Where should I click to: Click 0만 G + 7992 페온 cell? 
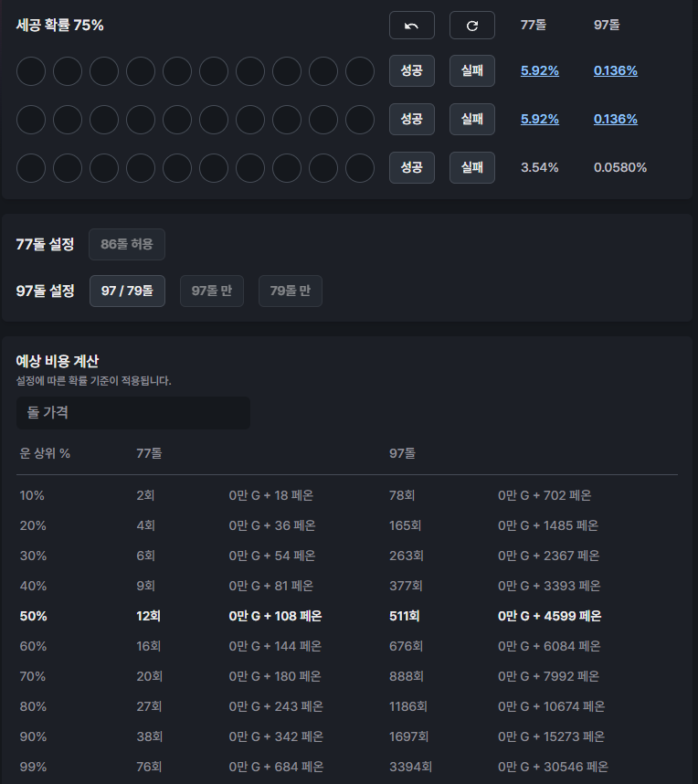click(548, 676)
